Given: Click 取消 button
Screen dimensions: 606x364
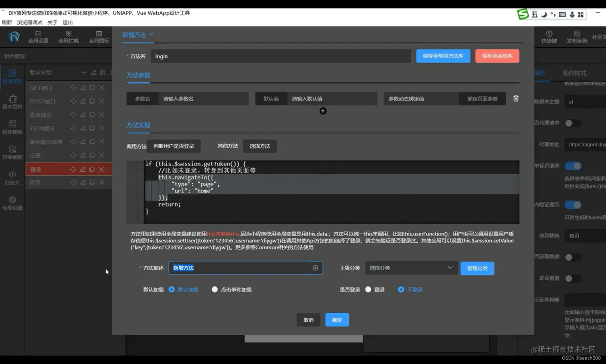Looking at the screenshot, I should (x=308, y=320).
